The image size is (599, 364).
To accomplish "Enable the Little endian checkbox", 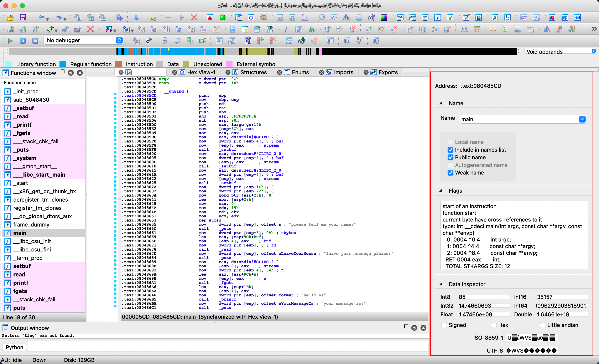I will coord(543,325).
